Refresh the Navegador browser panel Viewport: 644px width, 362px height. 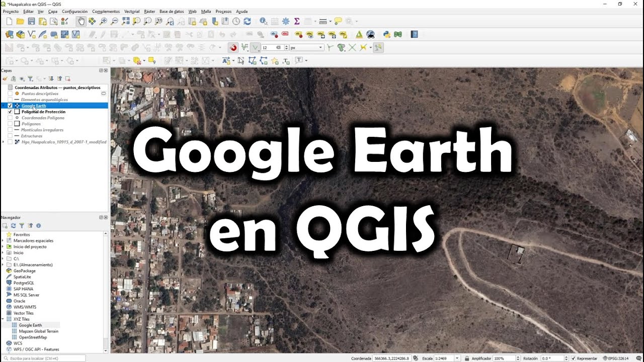(14, 226)
